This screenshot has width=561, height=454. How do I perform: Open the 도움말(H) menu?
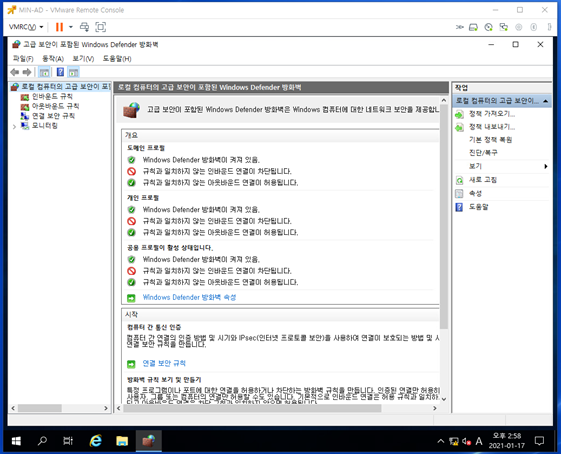[x=117, y=59]
